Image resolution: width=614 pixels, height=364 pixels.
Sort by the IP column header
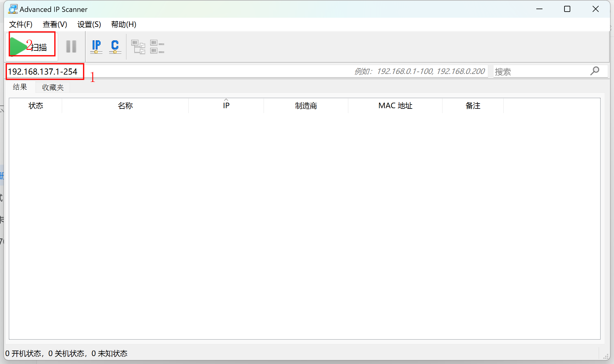226,106
